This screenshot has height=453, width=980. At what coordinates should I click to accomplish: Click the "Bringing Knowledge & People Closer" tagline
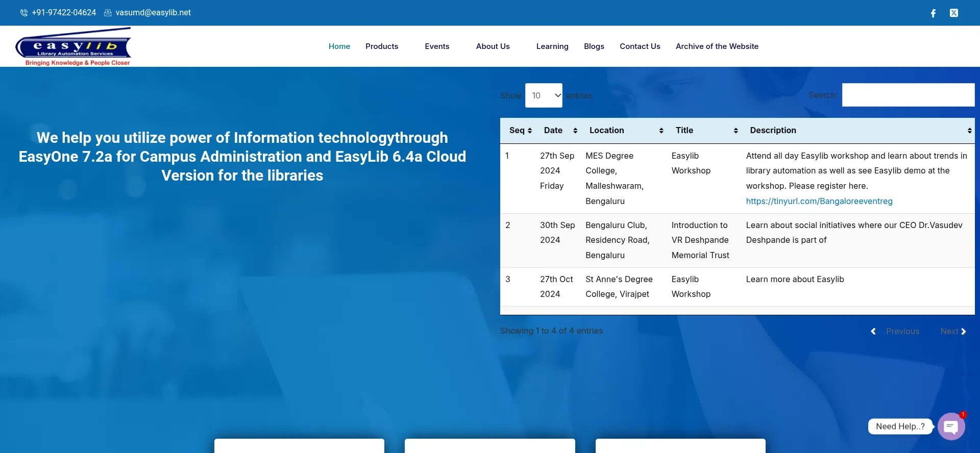tap(78, 63)
